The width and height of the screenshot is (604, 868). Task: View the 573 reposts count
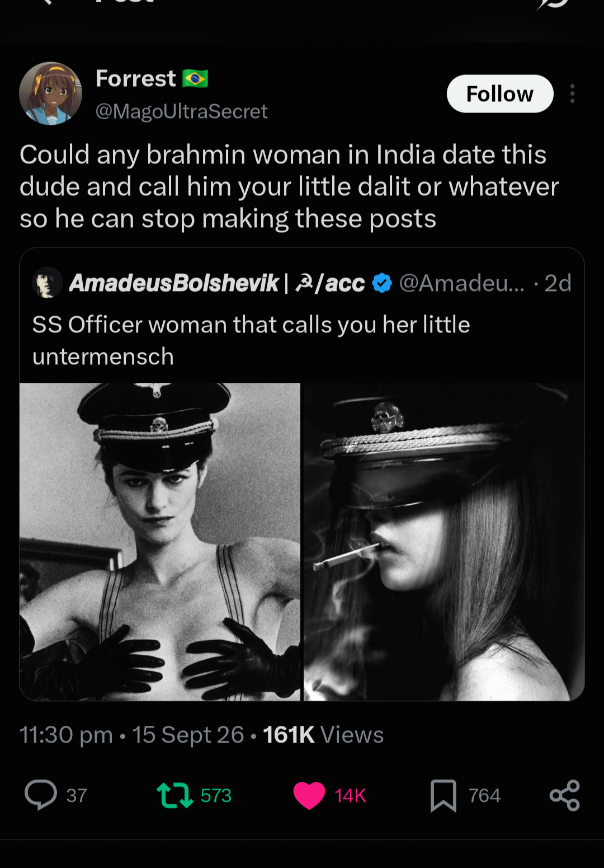pos(216,795)
